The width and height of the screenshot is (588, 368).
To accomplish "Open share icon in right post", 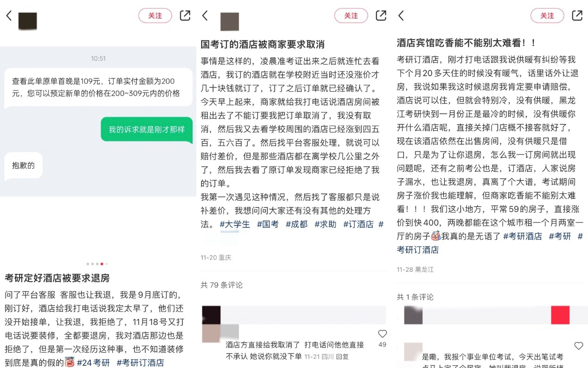I will coord(577,15).
